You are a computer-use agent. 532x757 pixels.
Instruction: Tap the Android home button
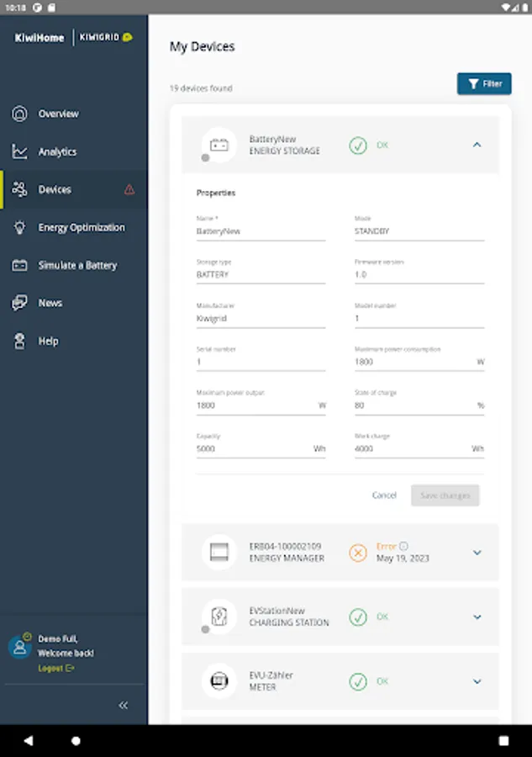(76, 740)
